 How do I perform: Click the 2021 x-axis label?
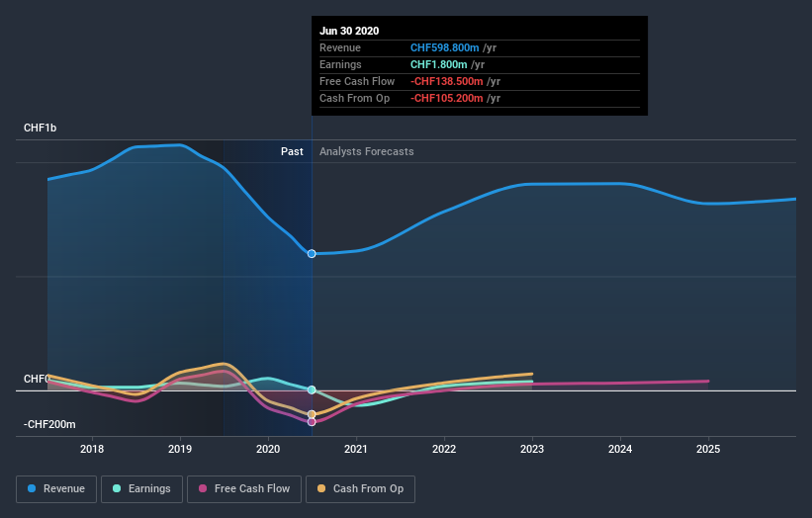point(356,449)
